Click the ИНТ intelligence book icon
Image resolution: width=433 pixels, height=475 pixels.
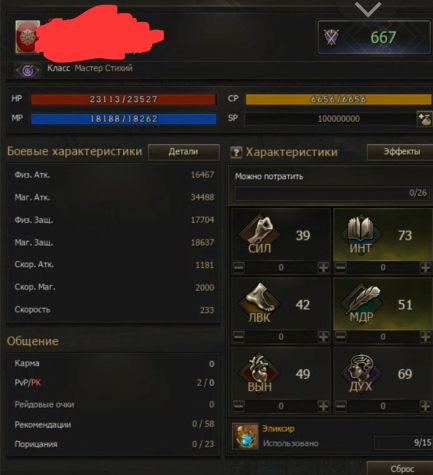tap(361, 232)
